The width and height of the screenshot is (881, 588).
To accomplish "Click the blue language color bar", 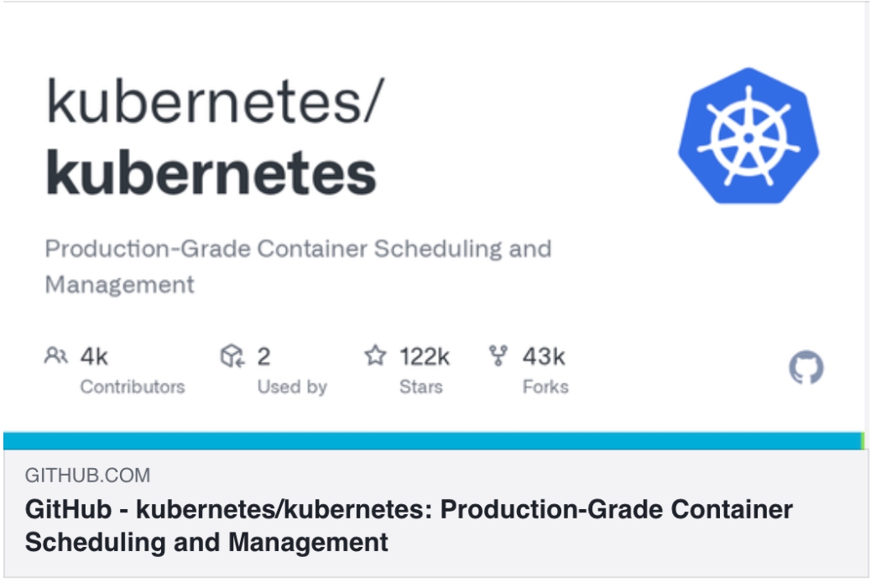I will pyautogui.click(x=431, y=441).
